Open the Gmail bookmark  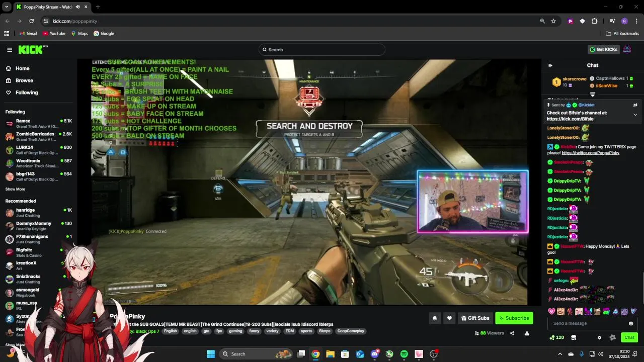pyautogui.click(x=28, y=34)
